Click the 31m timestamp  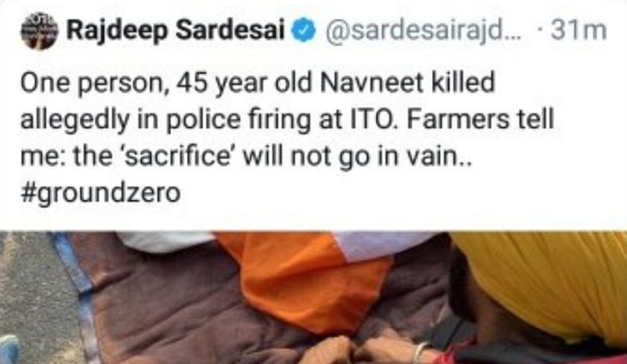578,31
